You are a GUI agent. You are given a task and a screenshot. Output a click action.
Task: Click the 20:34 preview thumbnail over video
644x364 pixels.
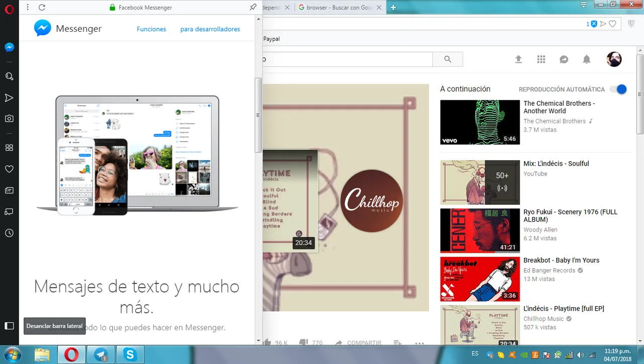coord(290,200)
